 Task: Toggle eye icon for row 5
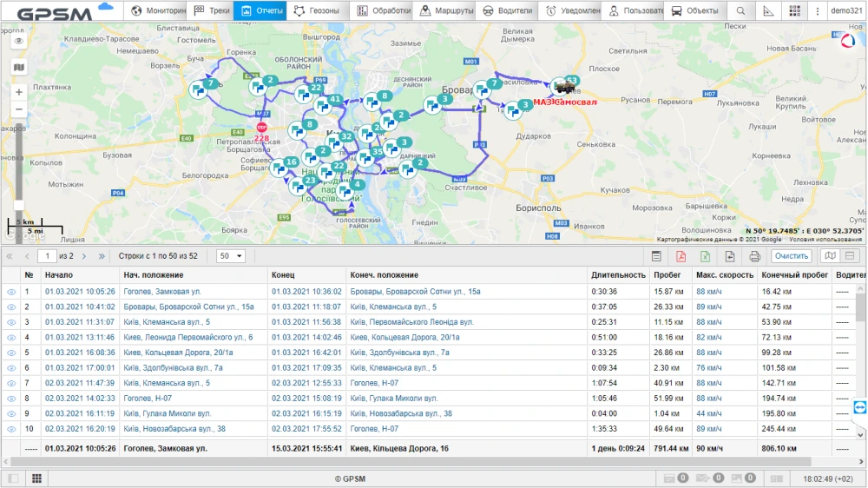point(12,353)
